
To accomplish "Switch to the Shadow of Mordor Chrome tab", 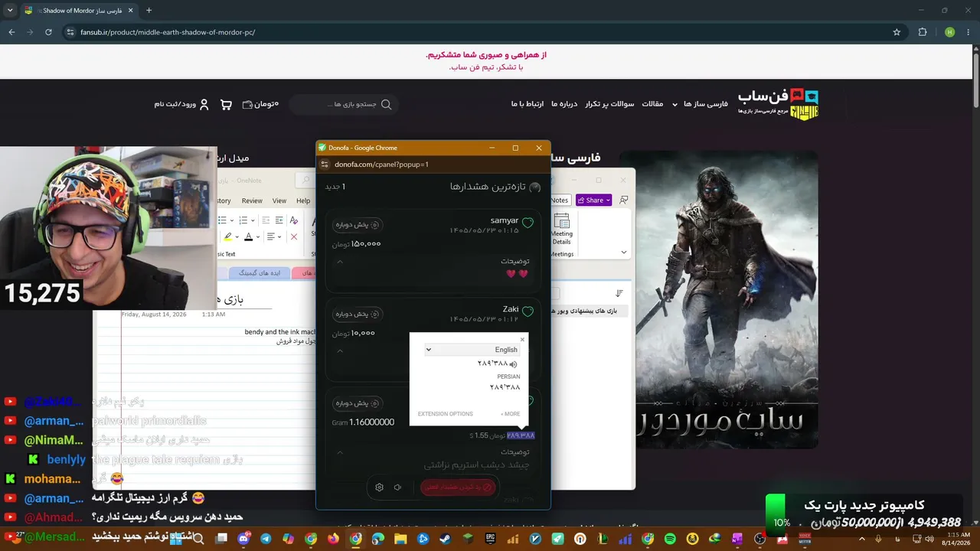I will click(x=79, y=11).
